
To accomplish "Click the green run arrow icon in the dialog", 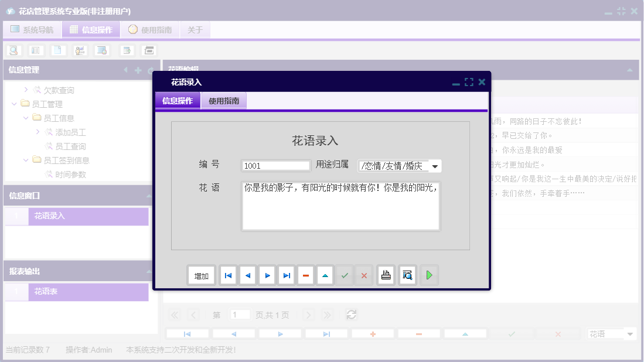I will (429, 275).
